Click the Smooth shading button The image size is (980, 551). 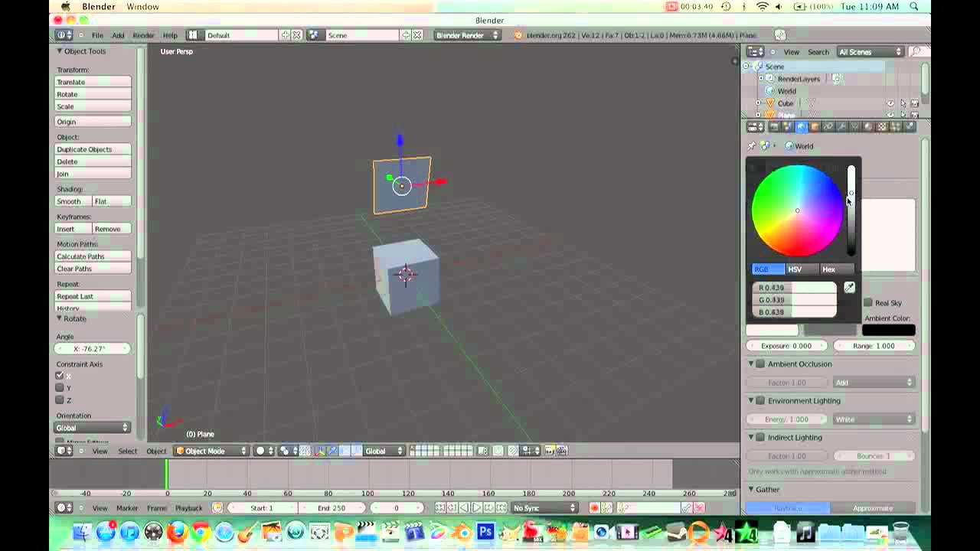coord(73,201)
